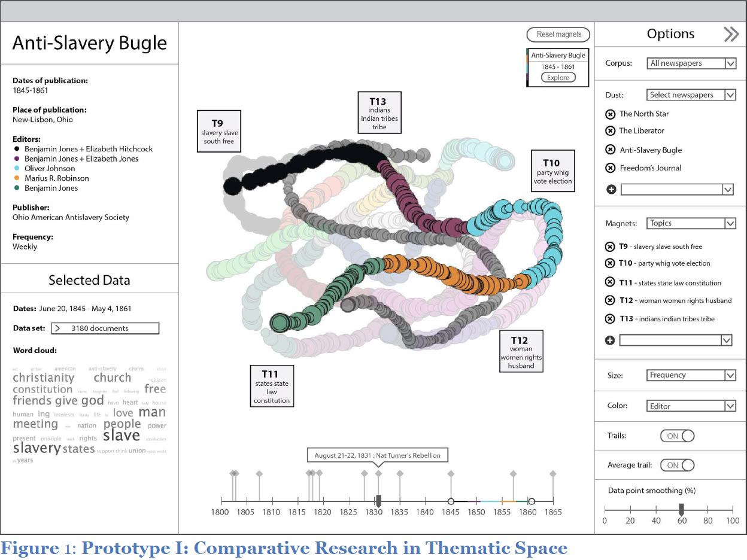This screenshot has width=747, height=560.
Task: Click the 'Anti-Slavery Bugle' panel title
Action: 90,43
